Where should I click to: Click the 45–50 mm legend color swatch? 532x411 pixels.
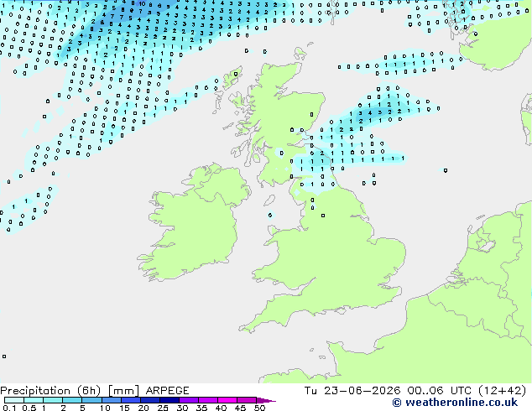tap(247, 400)
